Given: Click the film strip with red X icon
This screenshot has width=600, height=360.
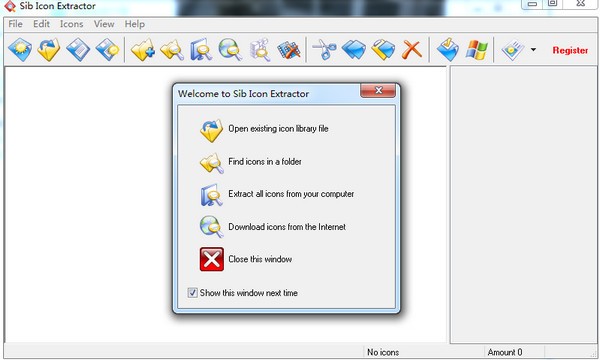Looking at the screenshot, I should click(x=289, y=50).
